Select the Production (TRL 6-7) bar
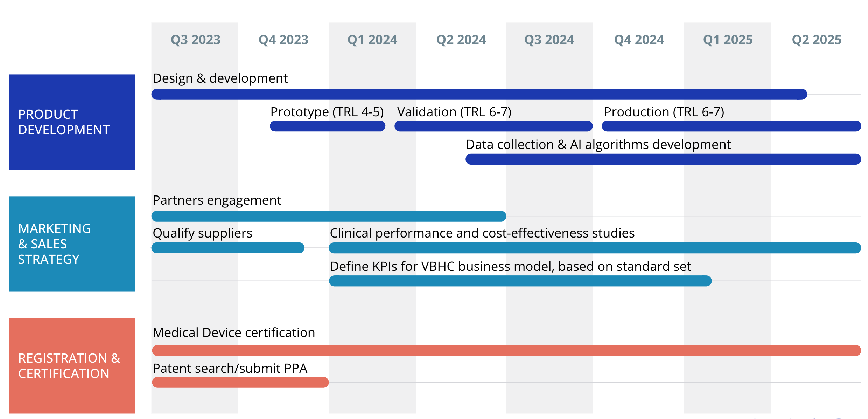The width and height of the screenshot is (868, 419). coord(731,126)
